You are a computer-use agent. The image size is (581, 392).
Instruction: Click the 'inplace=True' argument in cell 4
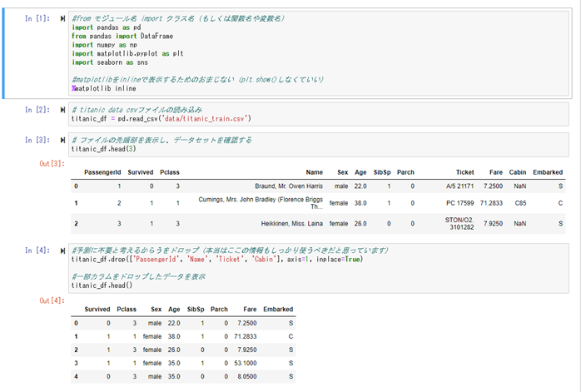tap(338, 260)
